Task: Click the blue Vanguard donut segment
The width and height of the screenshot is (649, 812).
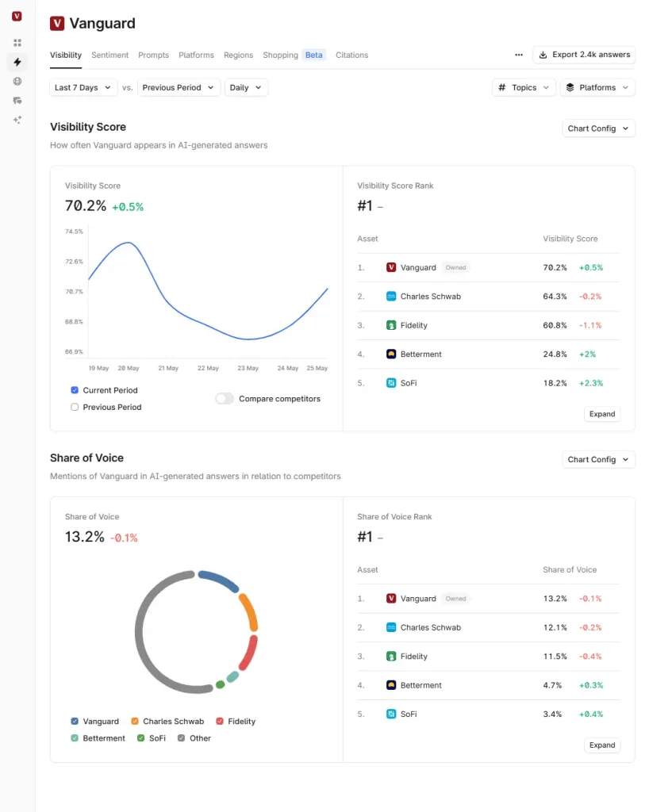Action: click(x=220, y=579)
